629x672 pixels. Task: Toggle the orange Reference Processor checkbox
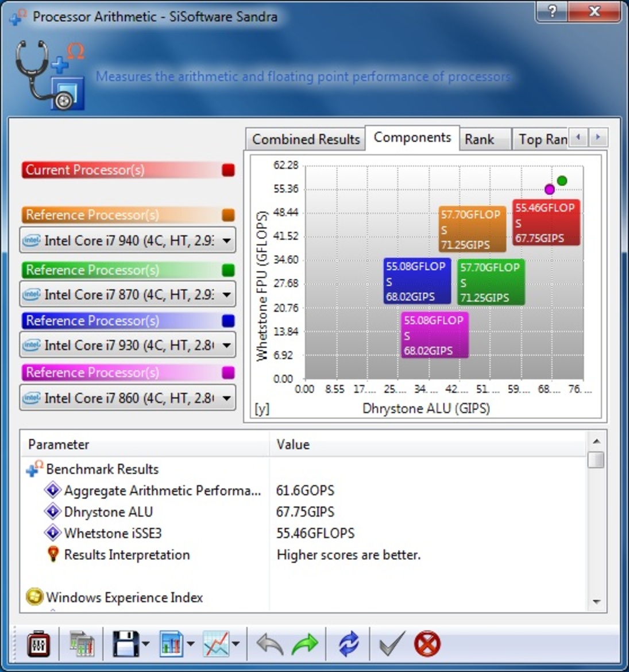point(228,215)
